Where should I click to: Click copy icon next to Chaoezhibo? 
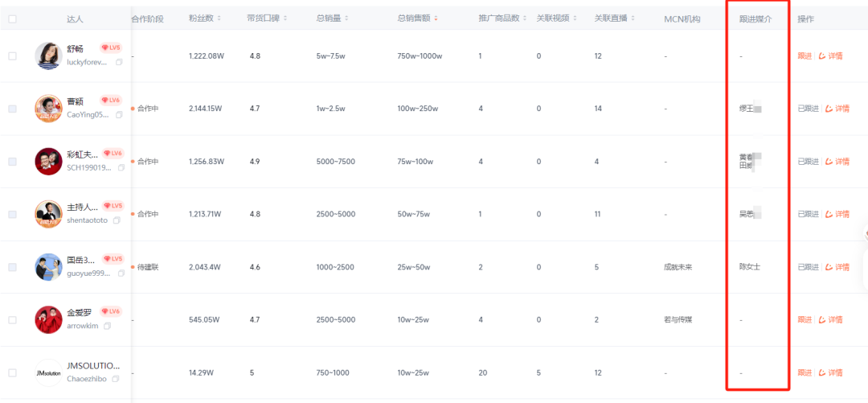[x=115, y=379]
